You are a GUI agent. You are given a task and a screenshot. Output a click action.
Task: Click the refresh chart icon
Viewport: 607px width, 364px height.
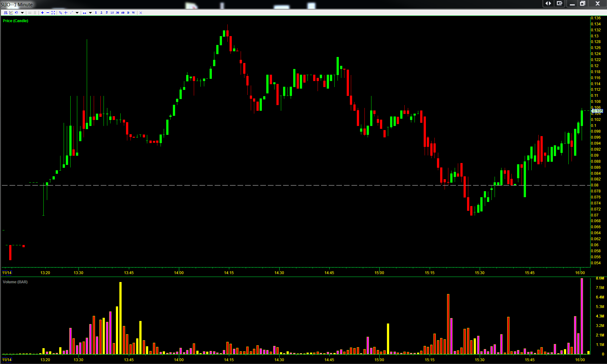point(16,13)
